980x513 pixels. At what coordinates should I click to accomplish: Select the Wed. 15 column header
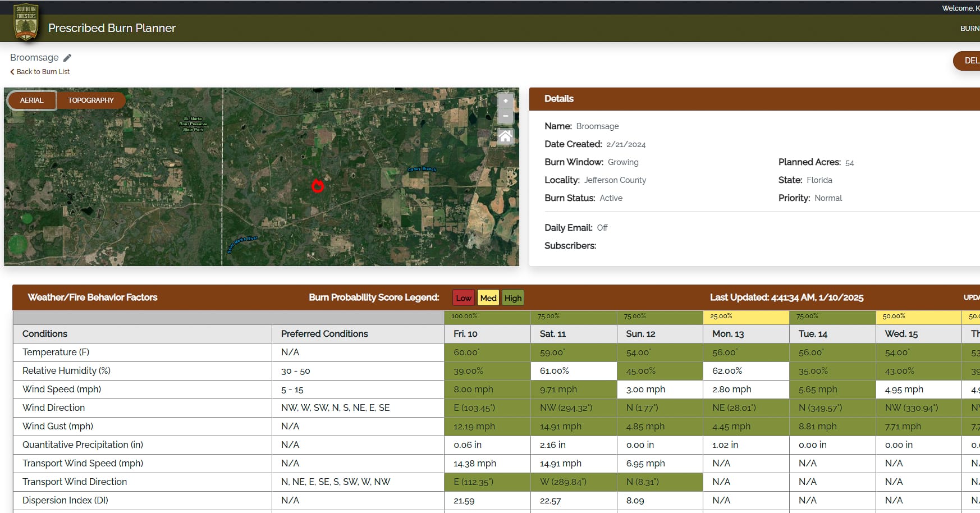(x=919, y=334)
